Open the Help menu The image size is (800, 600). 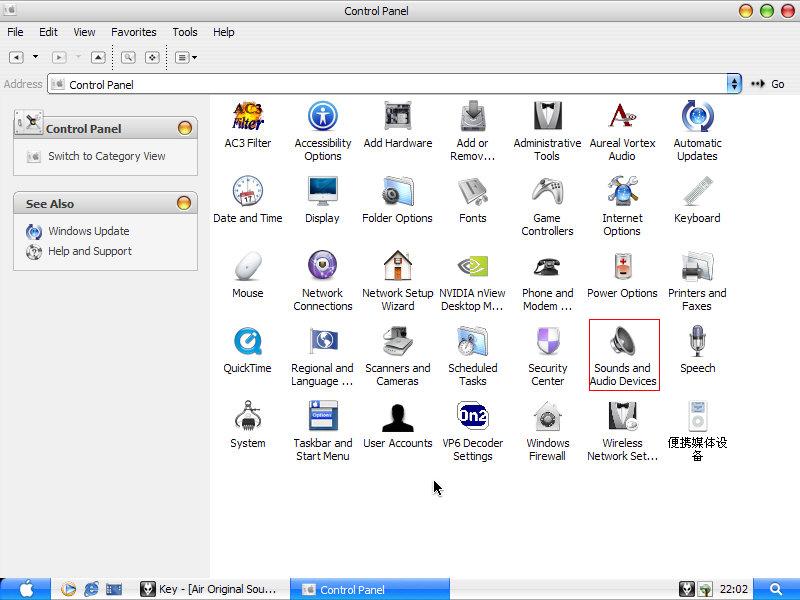tap(223, 32)
